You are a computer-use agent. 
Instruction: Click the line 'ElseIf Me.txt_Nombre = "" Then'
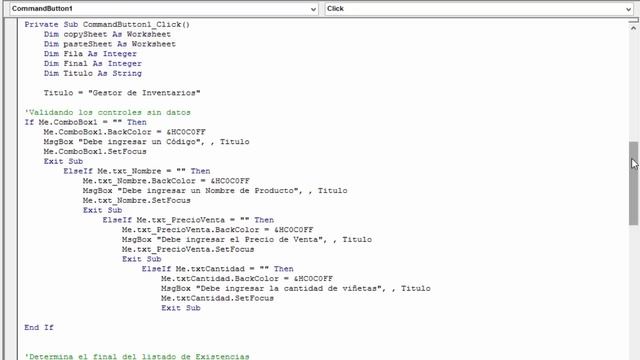pyautogui.click(x=137, y=171)
